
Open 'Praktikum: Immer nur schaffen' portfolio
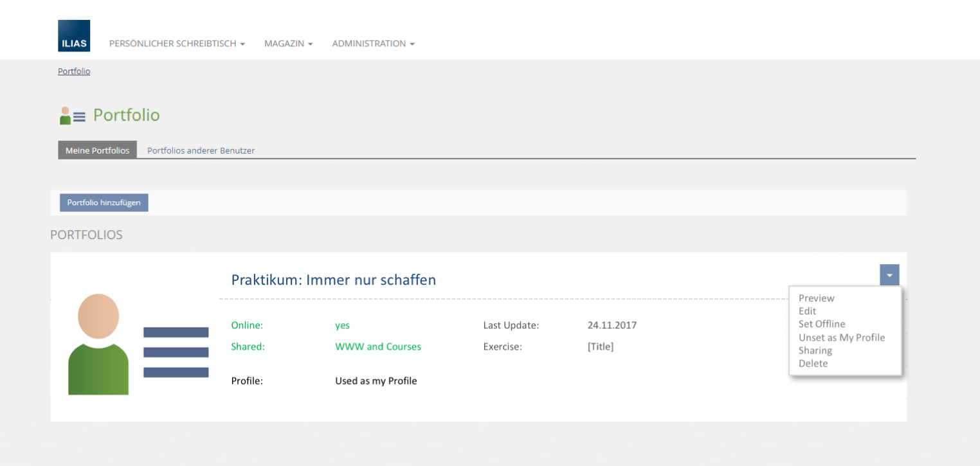pyautogui.click(x=333, y=280)
